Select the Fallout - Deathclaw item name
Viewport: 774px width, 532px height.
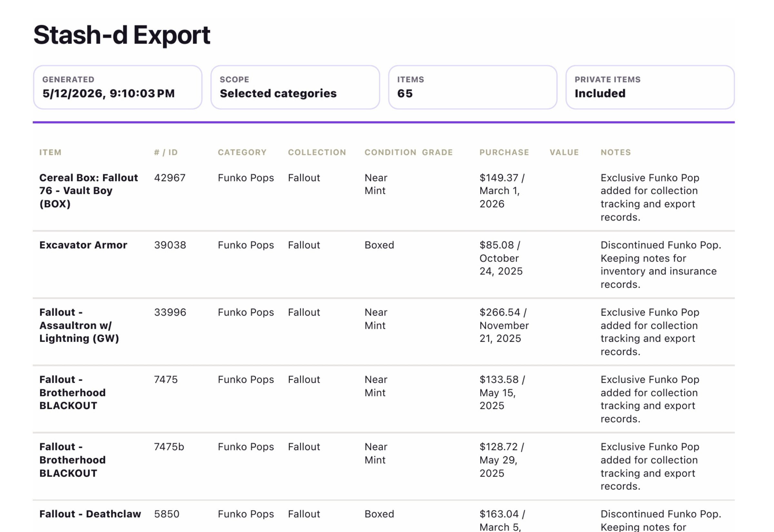(x=90, y=514)
